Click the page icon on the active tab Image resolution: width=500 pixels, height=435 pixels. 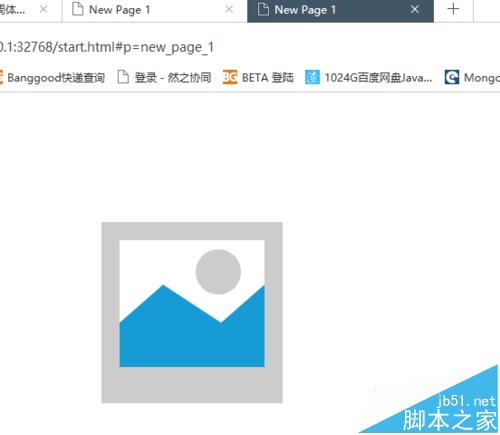point(263,9)
